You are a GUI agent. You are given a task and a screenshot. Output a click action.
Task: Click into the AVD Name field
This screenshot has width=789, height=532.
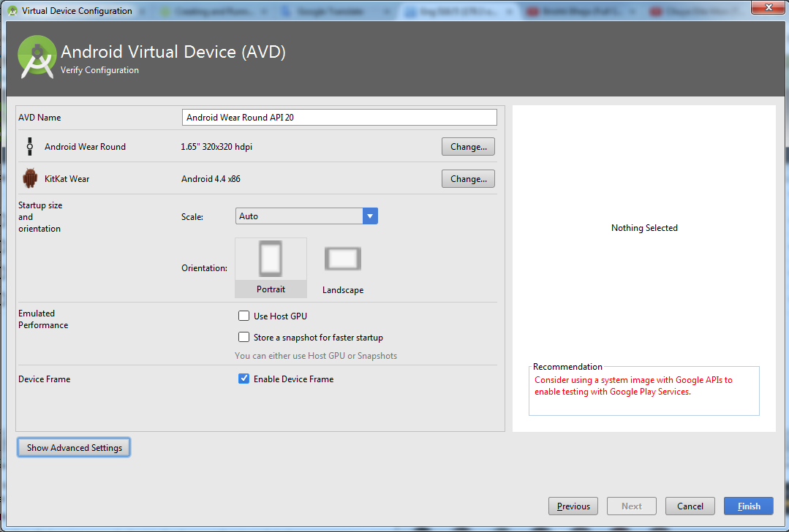pos(339,117)
